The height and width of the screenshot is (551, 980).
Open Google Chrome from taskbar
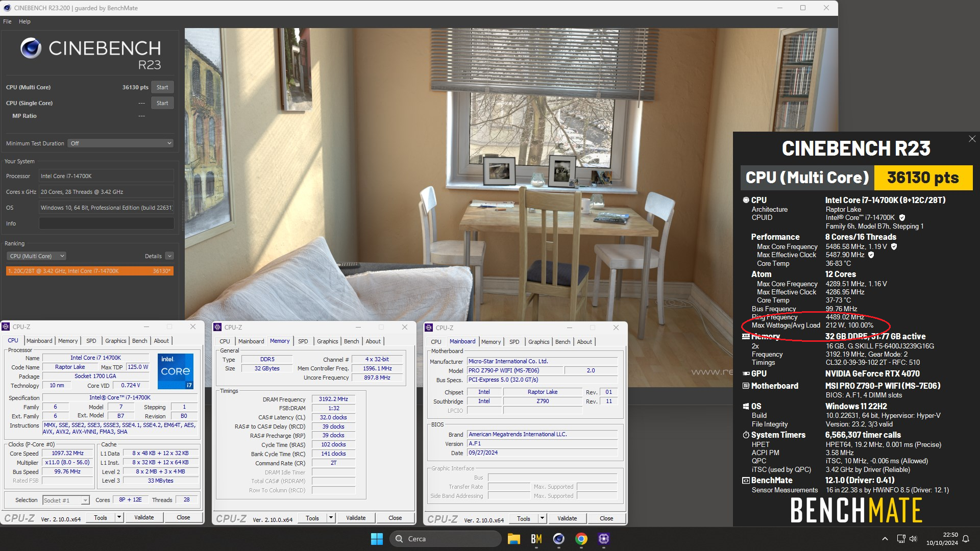(x=581, y=539)
